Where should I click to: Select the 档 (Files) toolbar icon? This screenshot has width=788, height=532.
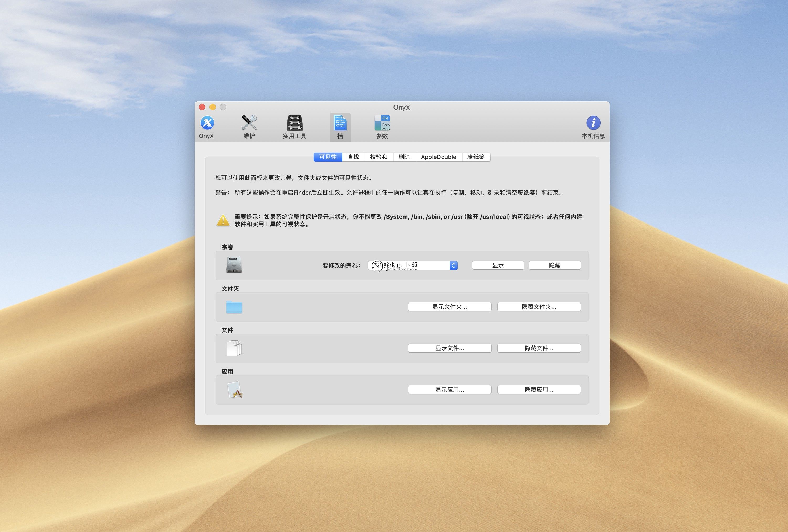click(340, 125)
